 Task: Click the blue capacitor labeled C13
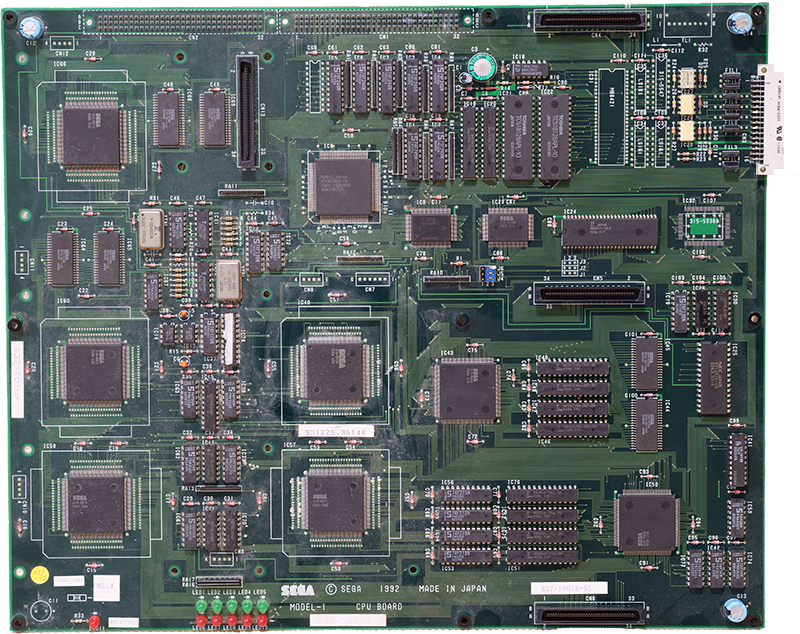735,609
